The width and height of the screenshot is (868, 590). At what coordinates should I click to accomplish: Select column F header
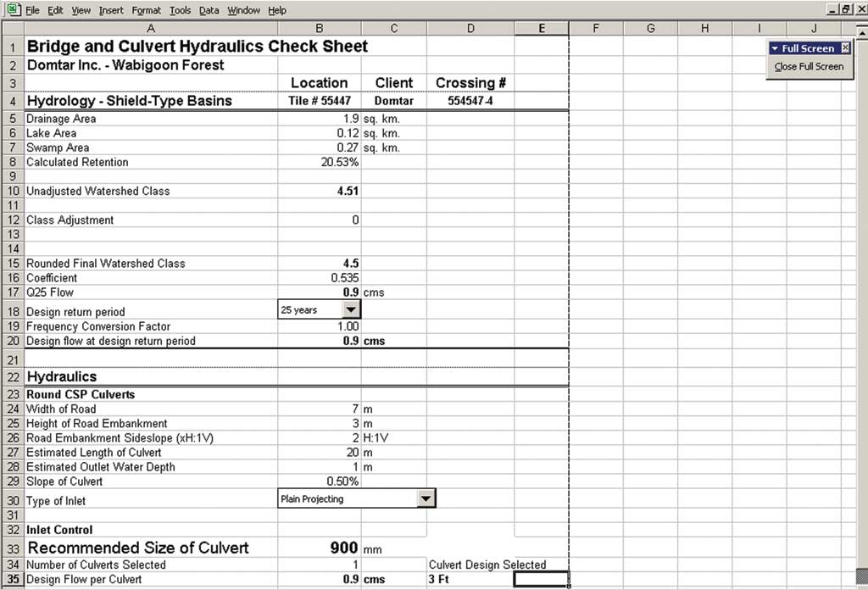pyautogui.click(x=596, y=28)
